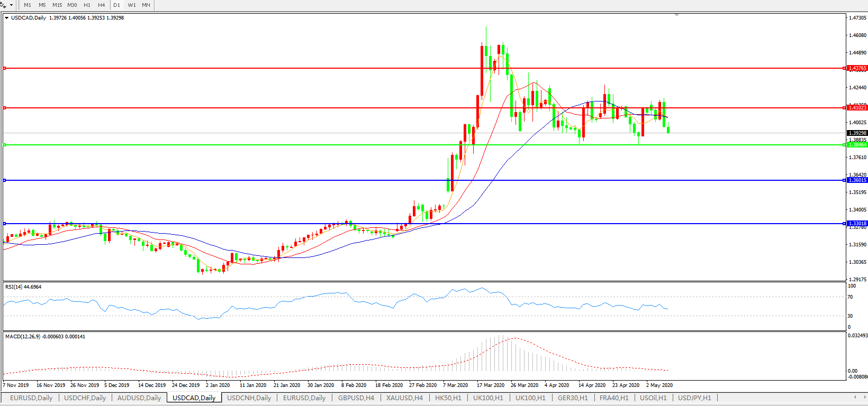Choose the H4 timeframe

point(102,5)
